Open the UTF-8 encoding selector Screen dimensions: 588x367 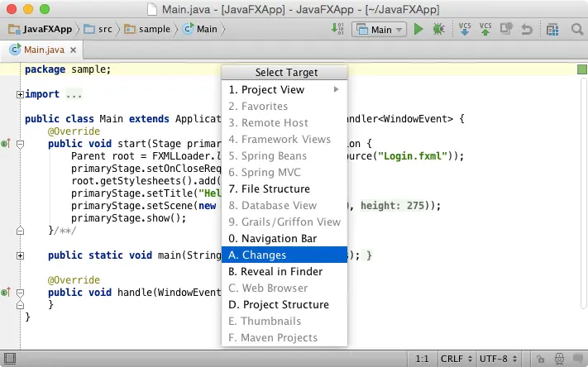coord(498,359)
